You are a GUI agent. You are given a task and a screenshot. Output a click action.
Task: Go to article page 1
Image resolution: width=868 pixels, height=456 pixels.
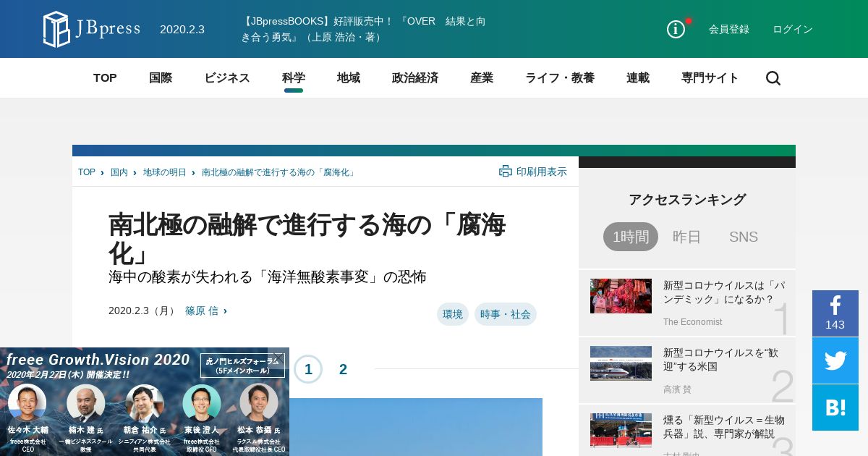[x=308, y=369]
